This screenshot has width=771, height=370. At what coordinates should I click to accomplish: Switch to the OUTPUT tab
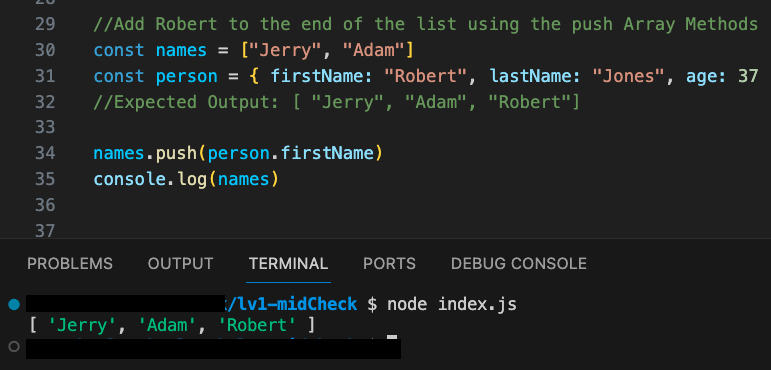pos(180,264)
